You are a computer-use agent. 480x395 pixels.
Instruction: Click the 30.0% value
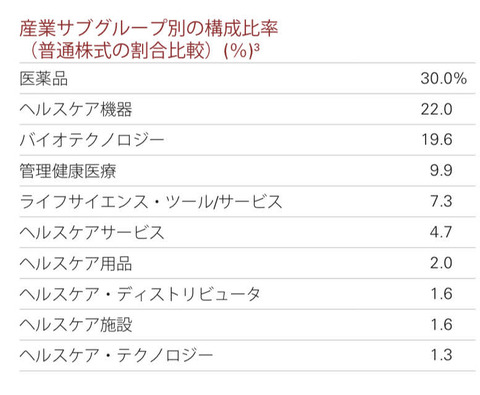pos(443,79)
